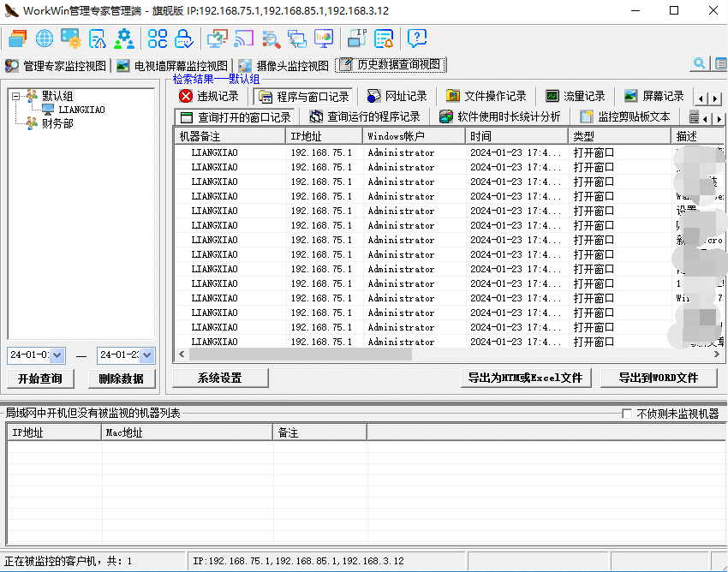Click the start date input field
The height and width of the screenshot is (572, 728).
pyautogui.click(x=30, y=355)
